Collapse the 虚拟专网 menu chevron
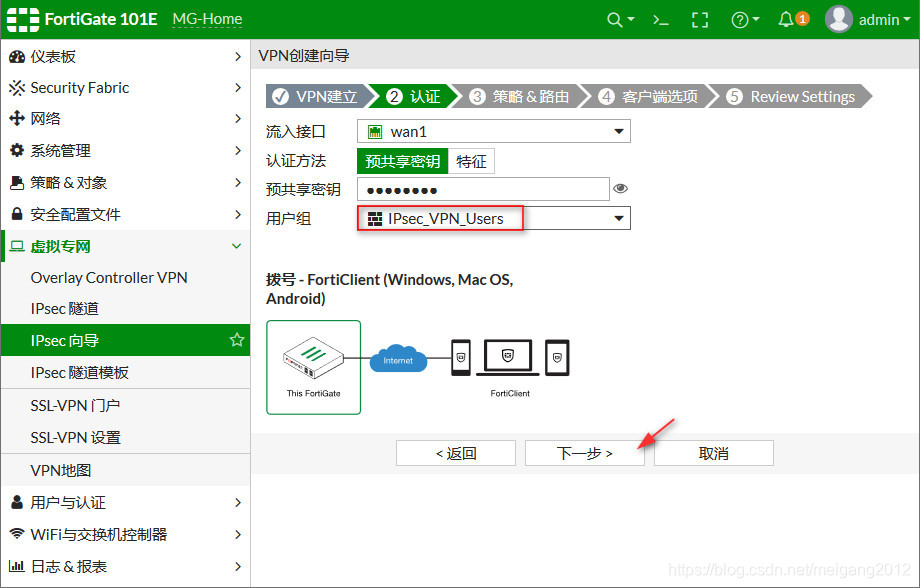Viewport: 920px width, 588px height. click(x=236, y=246)
